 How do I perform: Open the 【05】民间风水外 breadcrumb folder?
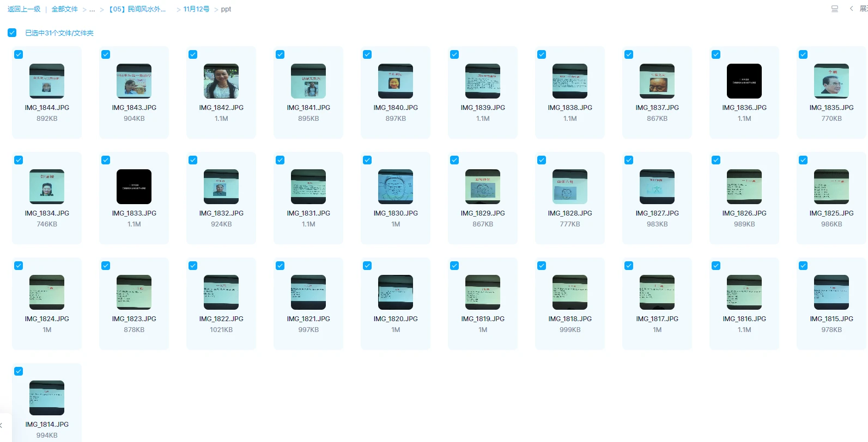pyautogui.click(x=137, y=9)
